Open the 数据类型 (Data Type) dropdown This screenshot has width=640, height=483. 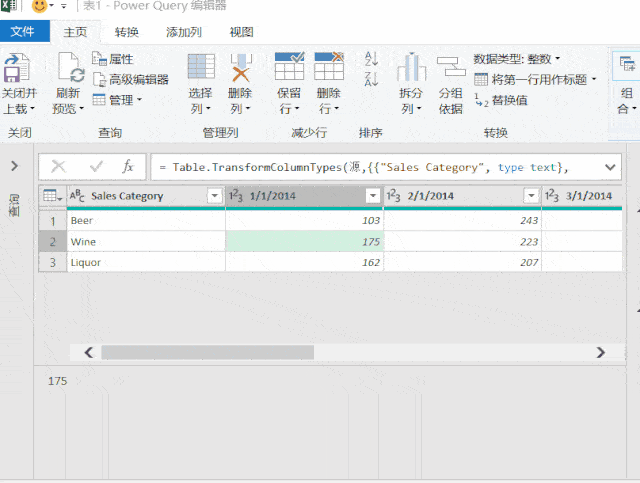tap(517, 59)
